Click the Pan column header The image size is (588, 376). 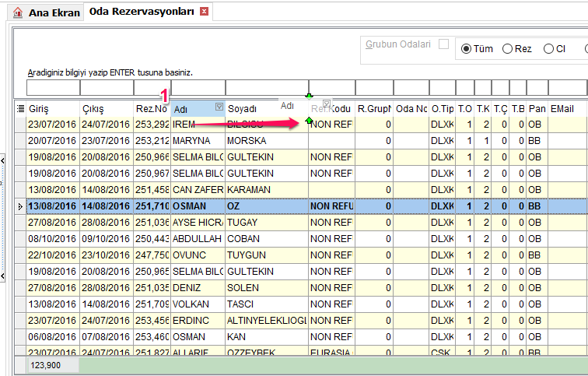point(537,109)
